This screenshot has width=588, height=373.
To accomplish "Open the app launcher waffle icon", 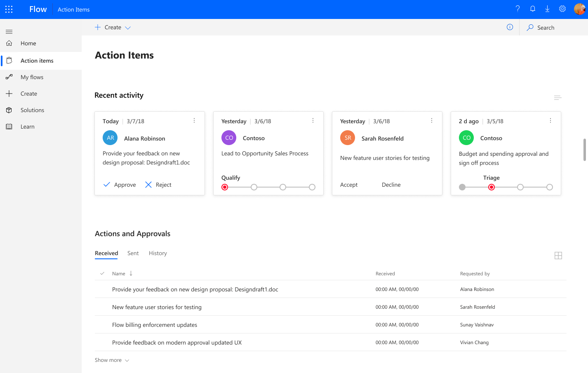I will click(x=9, y=9).
